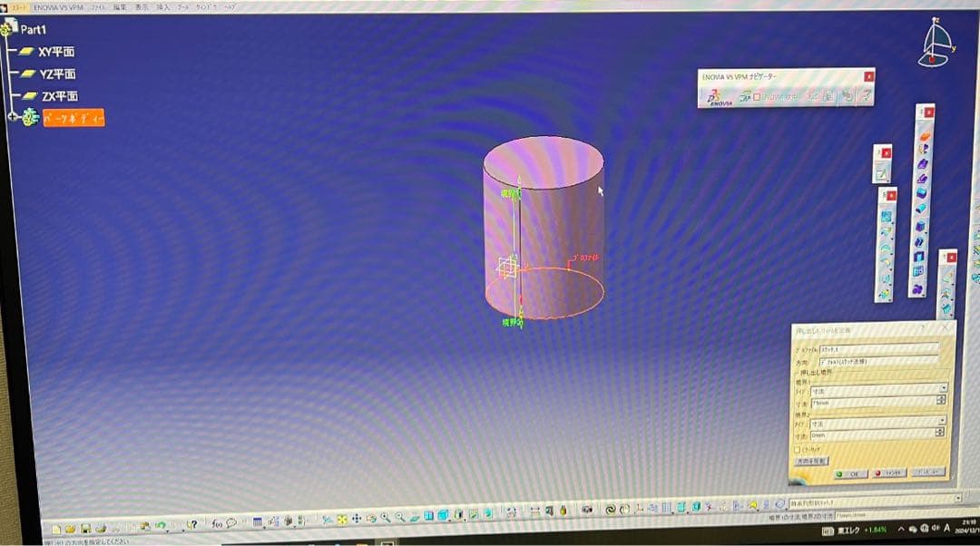The width and height of the screenshot is (980, 546).
Task: Select the Multi-view icon in the view toolbar
Action: point(426,519)
